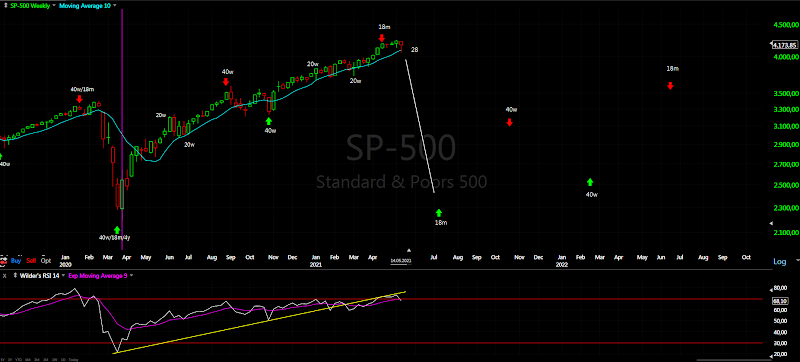Select the red 40w arrow near Nov 2021
Screen dimensions: 800x362
pyautogui.click(x=510, y=122)
